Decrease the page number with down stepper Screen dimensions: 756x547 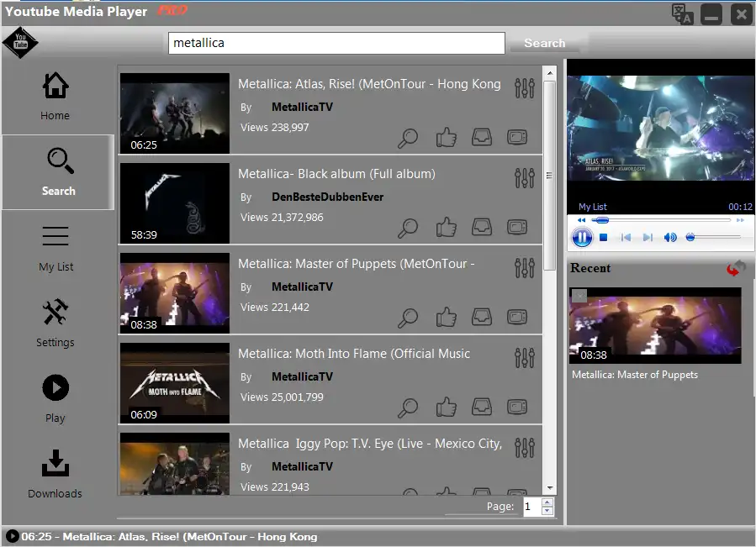[547, 511]
